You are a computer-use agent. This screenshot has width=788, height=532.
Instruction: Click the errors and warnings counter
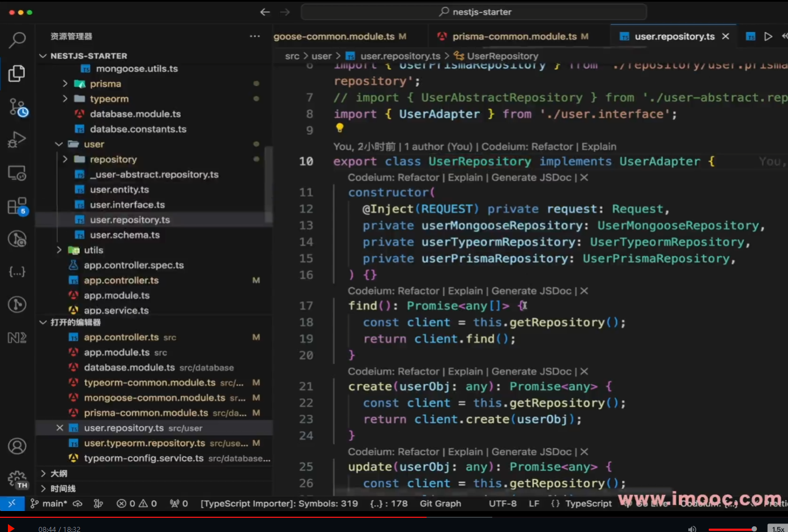[137, 503]
